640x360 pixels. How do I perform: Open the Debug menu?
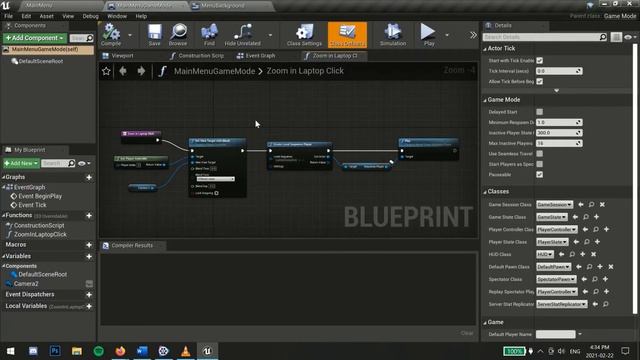pos(91,16)
